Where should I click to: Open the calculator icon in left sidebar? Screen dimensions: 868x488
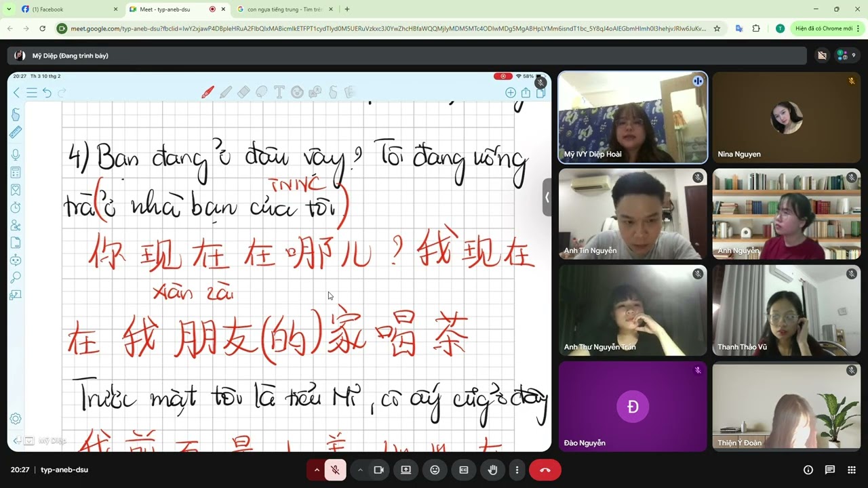(16, 173)
